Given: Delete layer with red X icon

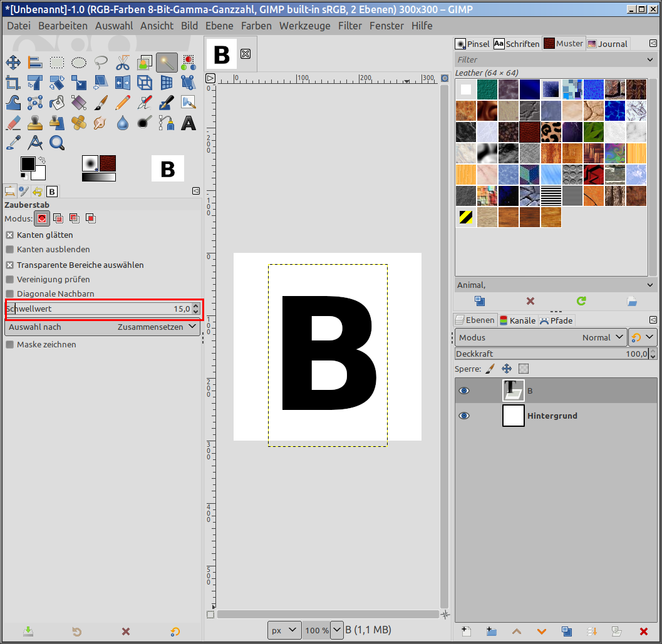Looking at the screenshot, I should 643,631.
